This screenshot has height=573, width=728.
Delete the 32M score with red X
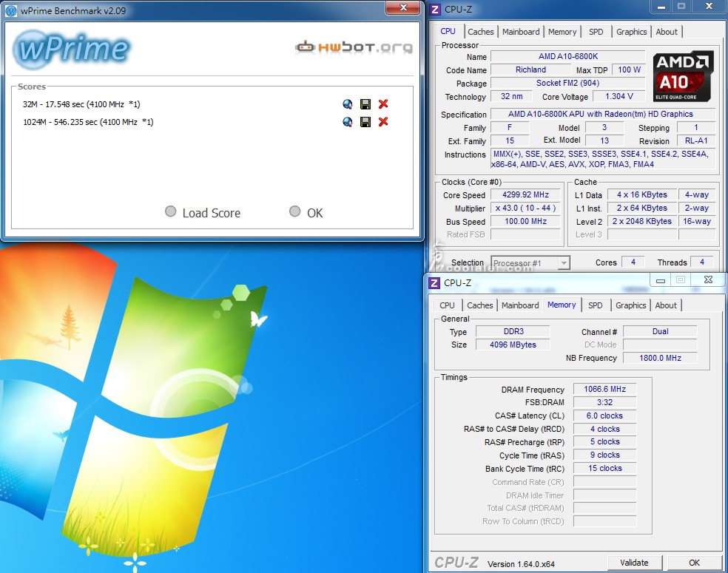(x=383, y=104)
